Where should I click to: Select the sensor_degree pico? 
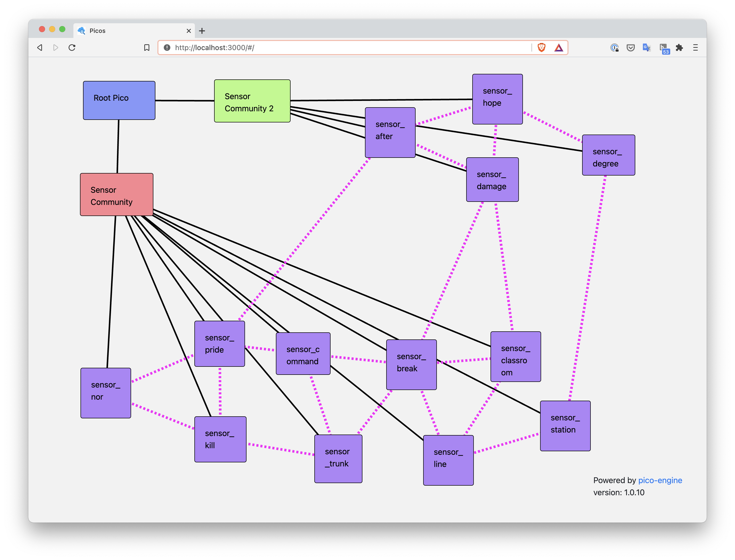click(609, 155)
